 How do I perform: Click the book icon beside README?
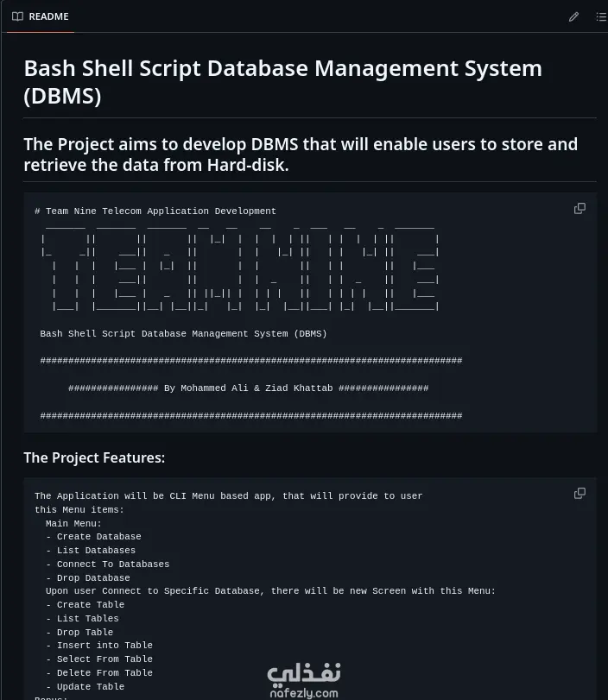pos(17,16)
